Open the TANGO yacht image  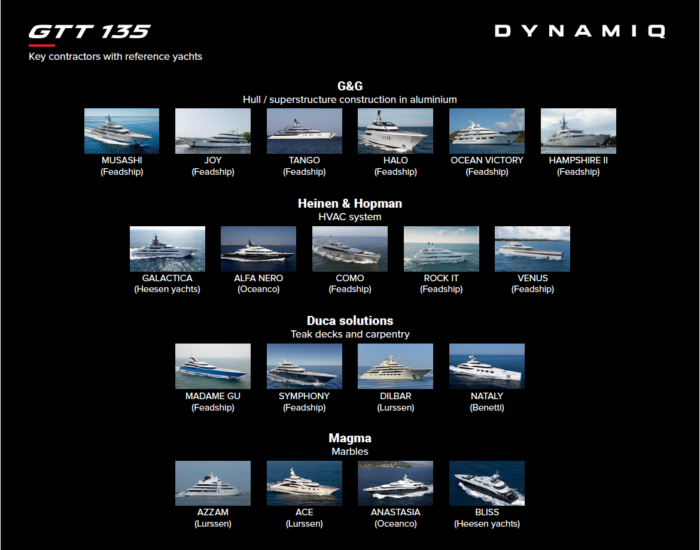point(304,131)
